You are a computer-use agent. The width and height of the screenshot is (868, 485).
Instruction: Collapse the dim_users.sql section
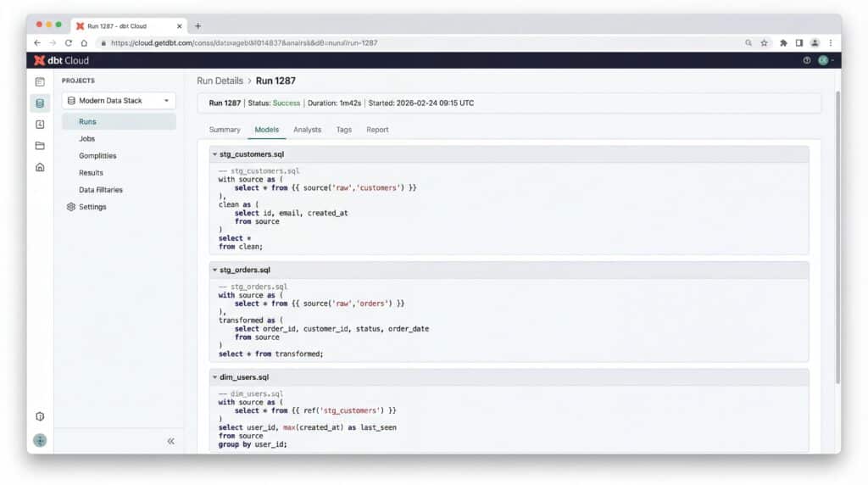214,377
